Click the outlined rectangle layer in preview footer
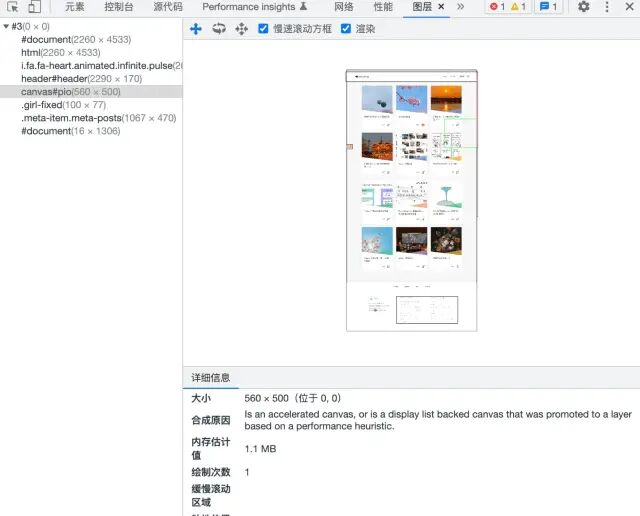This screenshot has width=640, height=516. point(427,310)
